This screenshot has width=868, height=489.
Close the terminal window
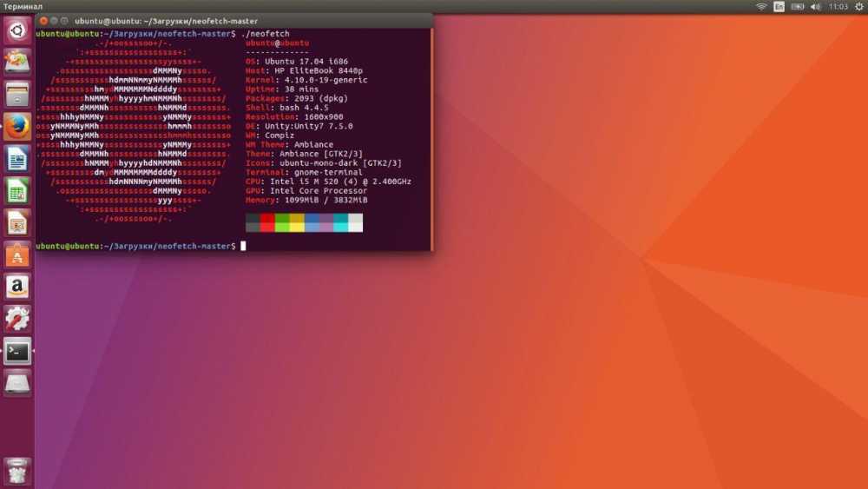click(43, 21)
